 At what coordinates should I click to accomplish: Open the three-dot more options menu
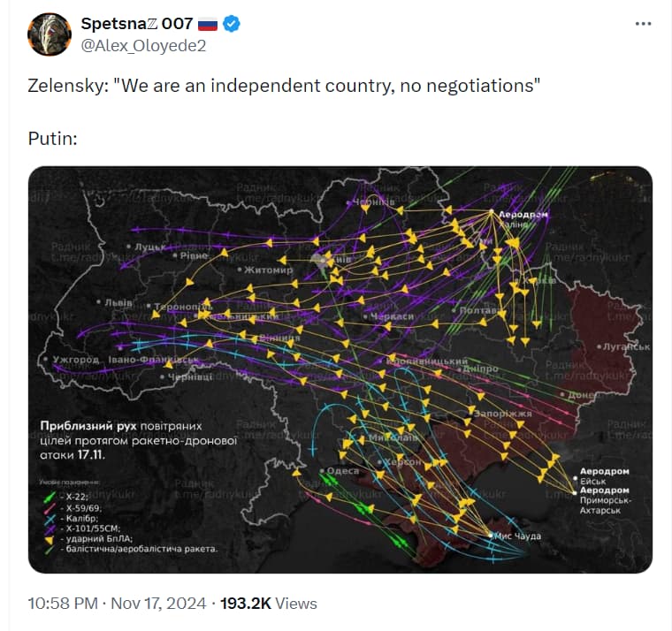point(643,24)
